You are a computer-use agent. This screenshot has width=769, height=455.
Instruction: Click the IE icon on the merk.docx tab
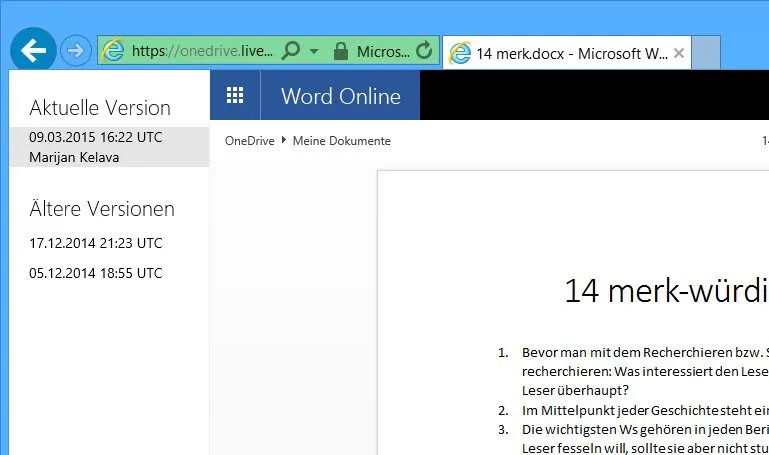[x=460, y=53]
